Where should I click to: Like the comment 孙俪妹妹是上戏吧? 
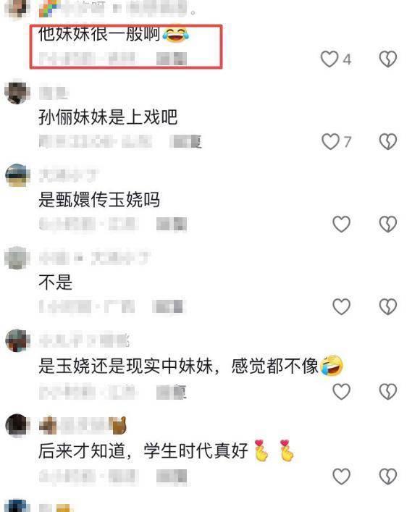pyautogui.click(x=330, y=141)
